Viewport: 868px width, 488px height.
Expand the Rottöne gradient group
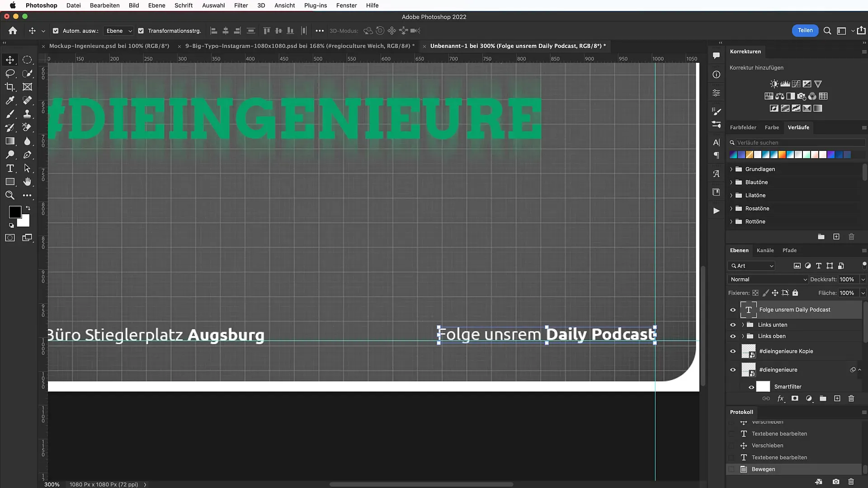pos(731,221)
